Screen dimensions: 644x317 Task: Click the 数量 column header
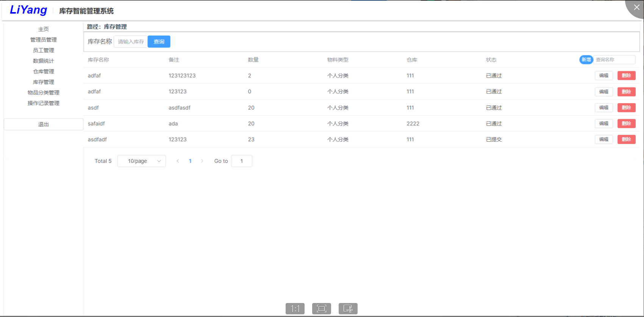tap(253, 60)
